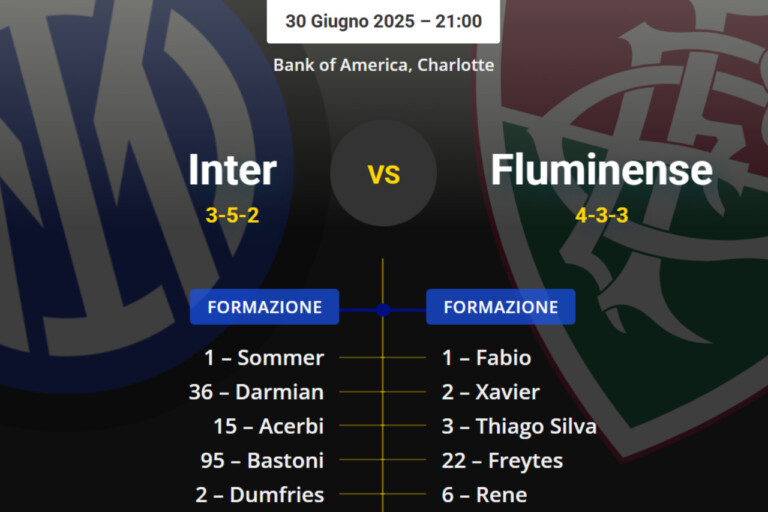The image size is (768, 512).
Task: Click Fluminense's 4-3-3 formation label
Action: (601, 215)
